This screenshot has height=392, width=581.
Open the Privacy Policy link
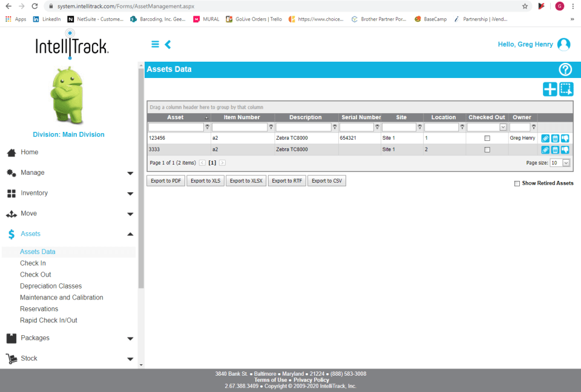[310, 379]
